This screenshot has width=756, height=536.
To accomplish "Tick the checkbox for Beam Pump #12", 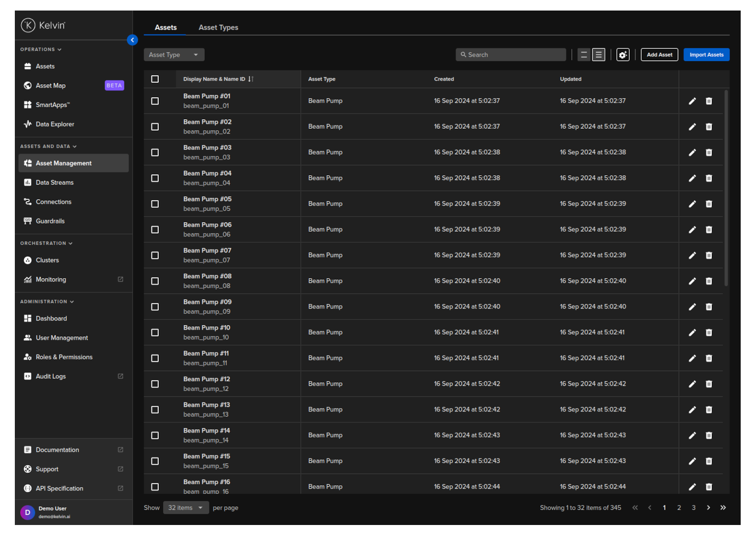I will click(x=155, y=384).
